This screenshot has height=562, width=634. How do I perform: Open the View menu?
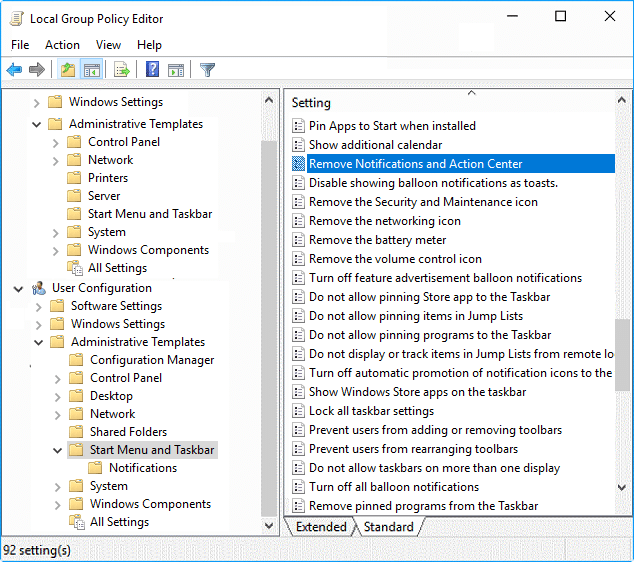point(108,45)
